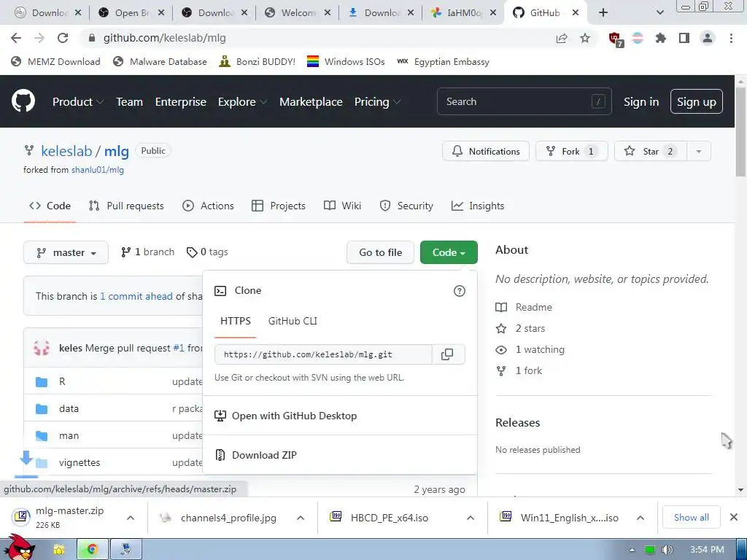Reload the current page

point(63,38)
